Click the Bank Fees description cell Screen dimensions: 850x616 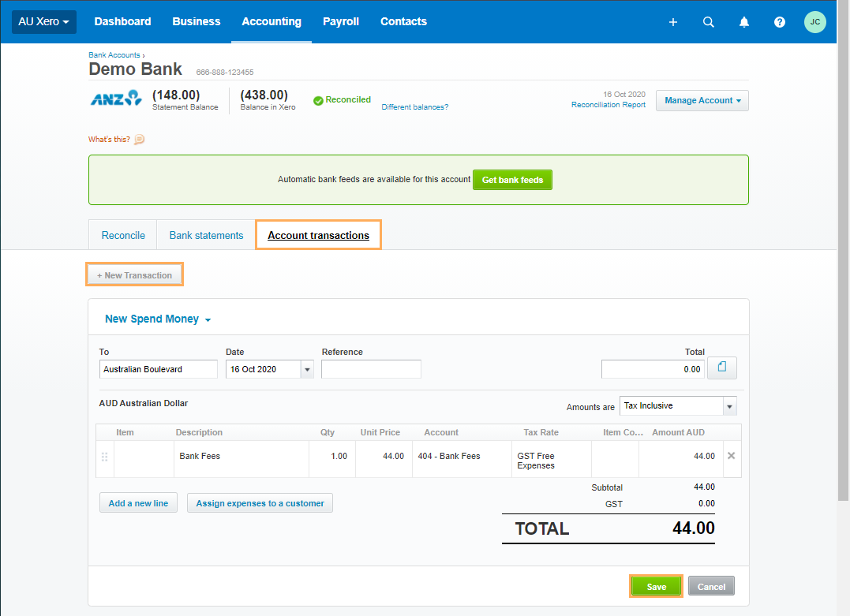(x=242, y=459)
